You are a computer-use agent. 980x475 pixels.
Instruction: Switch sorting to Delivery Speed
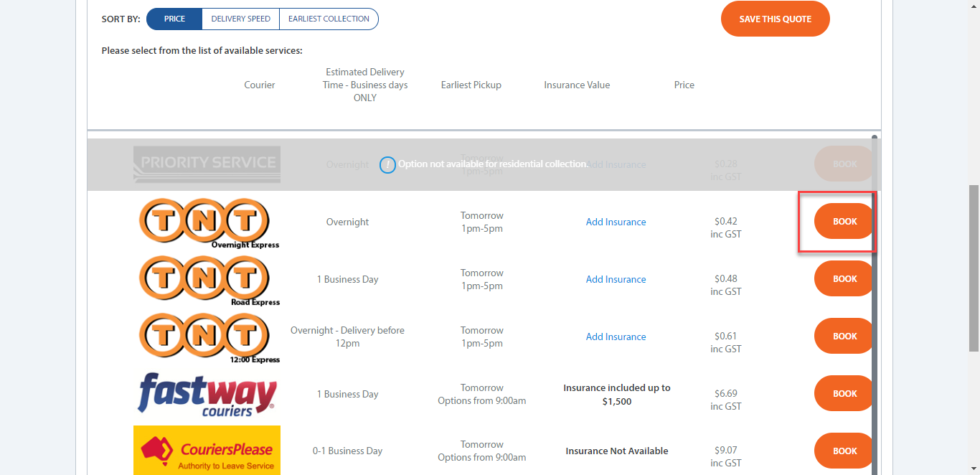click(x=240, y=19)
